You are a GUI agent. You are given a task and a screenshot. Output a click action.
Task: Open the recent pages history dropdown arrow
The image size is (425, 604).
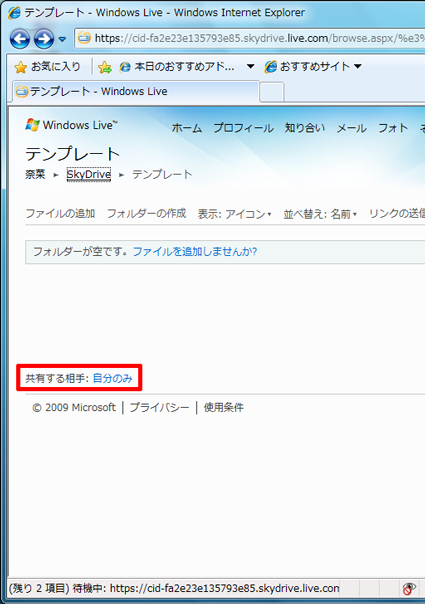[x=62, y=39]
